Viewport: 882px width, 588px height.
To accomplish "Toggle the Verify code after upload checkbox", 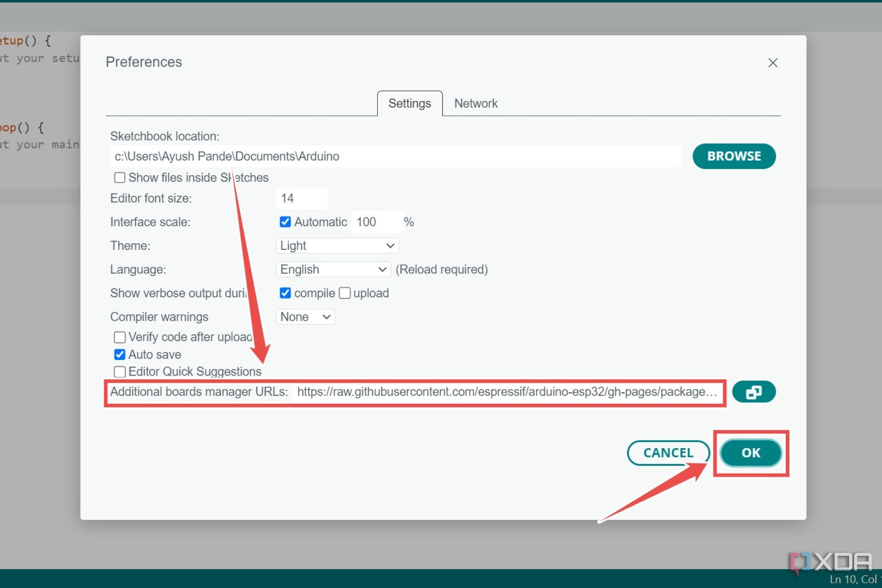I will (119, 336).
